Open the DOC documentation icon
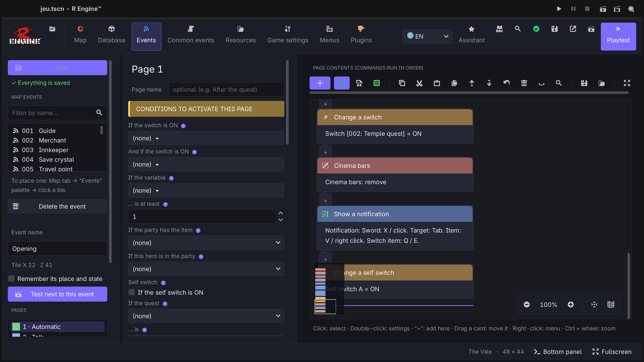The image size is (644, 362). click(x=499, y=29)
